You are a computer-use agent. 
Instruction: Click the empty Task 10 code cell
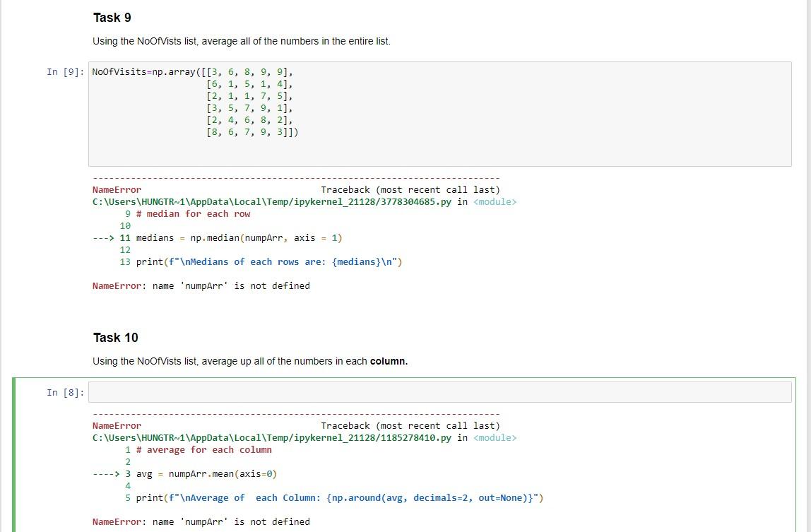439,392
